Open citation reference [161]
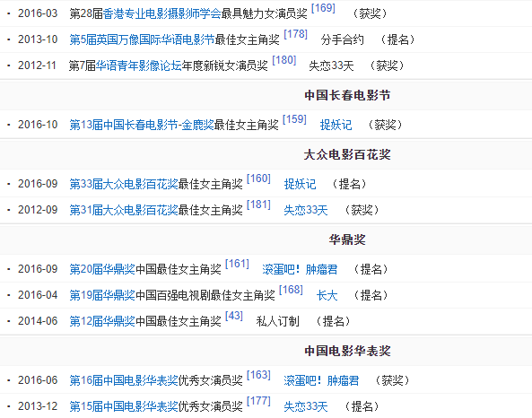532x418 pixels. 237,264
